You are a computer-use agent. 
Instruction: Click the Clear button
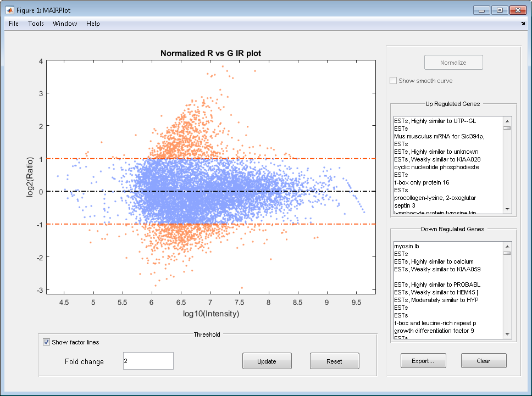click(x=484, y=361)
